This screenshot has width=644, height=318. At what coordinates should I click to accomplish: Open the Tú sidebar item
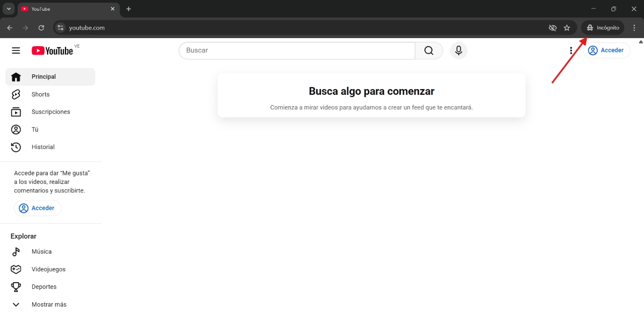click(34, 129)
